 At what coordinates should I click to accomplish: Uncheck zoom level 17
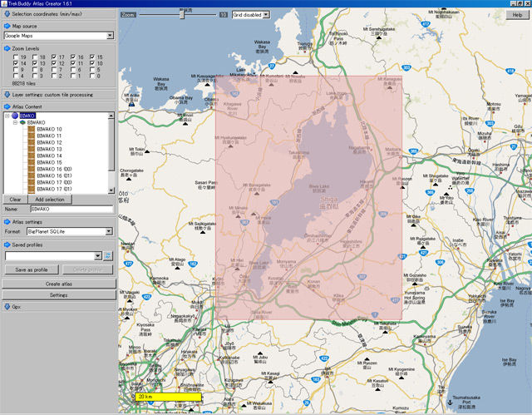tap(54, 57)
